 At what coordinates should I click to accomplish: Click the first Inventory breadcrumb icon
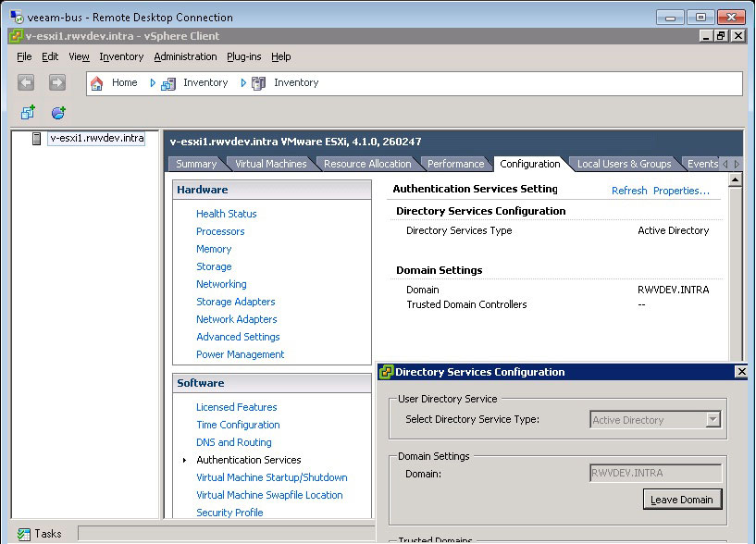[x=168, y=83]
